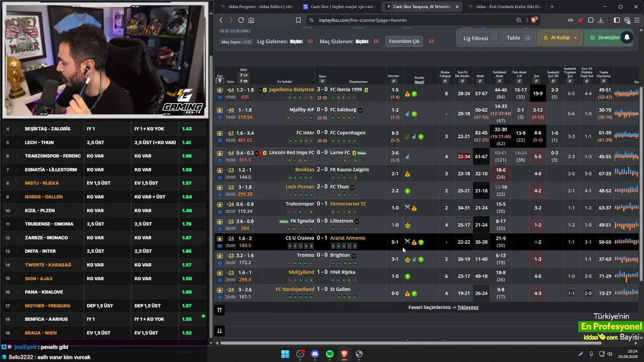Click the Favoriden Çık button
This screenshot has width=644, height=362.
(404, 41)
